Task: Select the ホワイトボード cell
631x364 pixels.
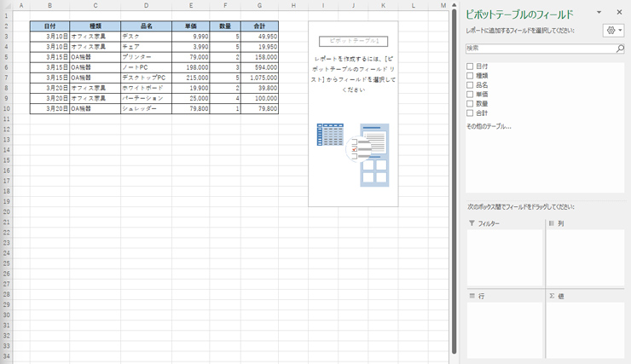Action: (x=146, y=88)
